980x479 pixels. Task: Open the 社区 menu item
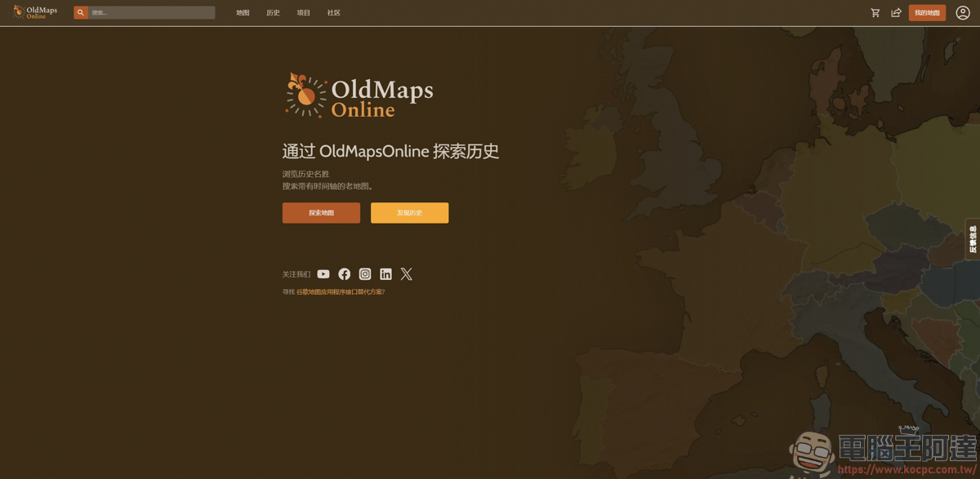pyautogui.click(x=334, y=13)
